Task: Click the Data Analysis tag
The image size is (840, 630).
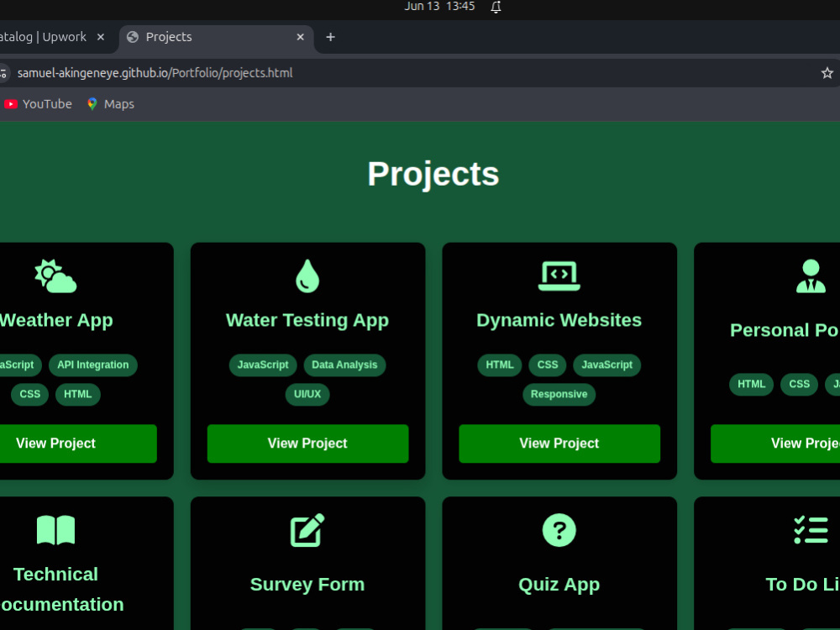Action: tap(344, 365)
